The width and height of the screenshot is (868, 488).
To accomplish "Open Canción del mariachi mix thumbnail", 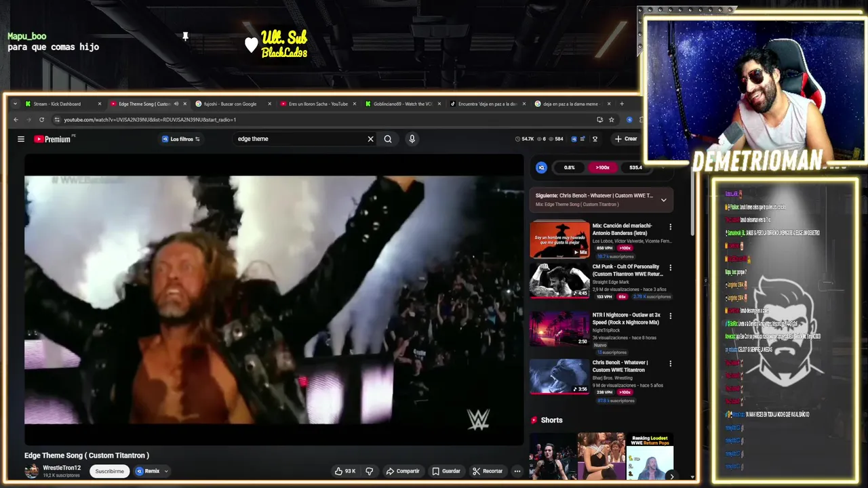I will tap(559, 239).
